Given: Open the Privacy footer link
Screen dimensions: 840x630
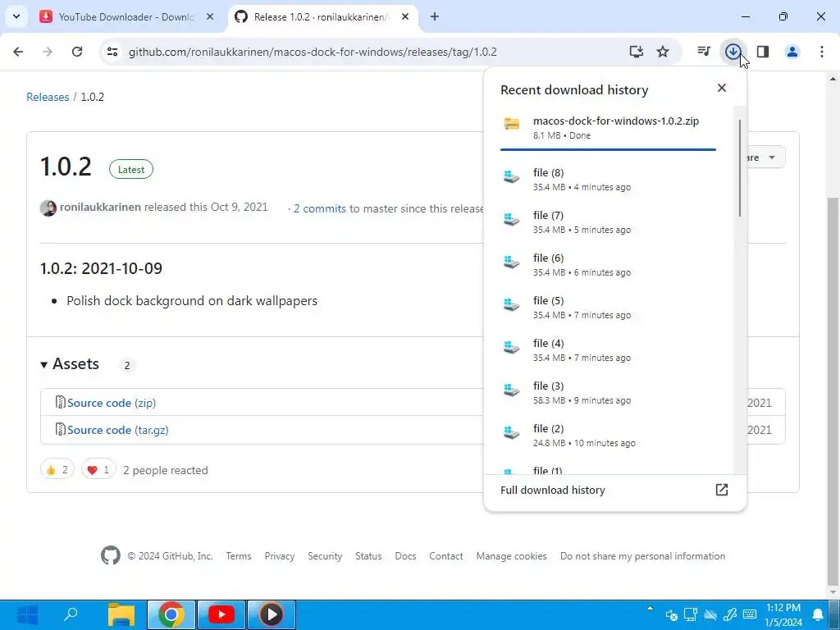Looking at the screenshot, I should click(x=280, y=556).
